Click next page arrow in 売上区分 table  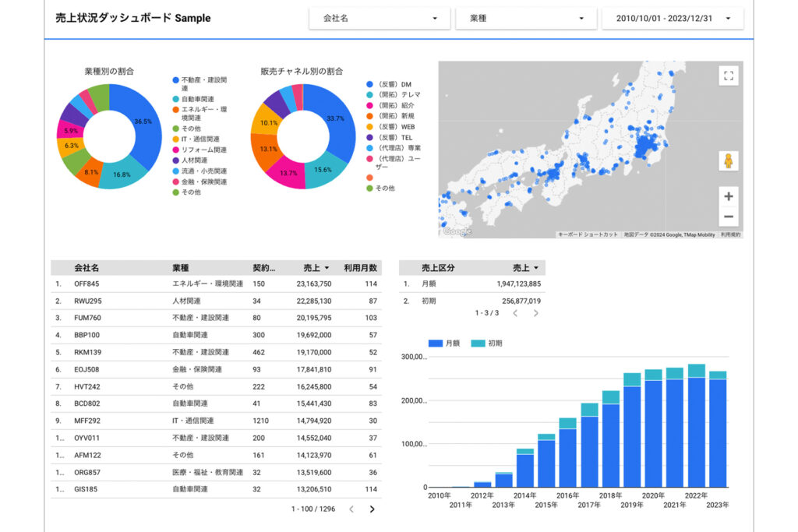(x=535, y=313)
